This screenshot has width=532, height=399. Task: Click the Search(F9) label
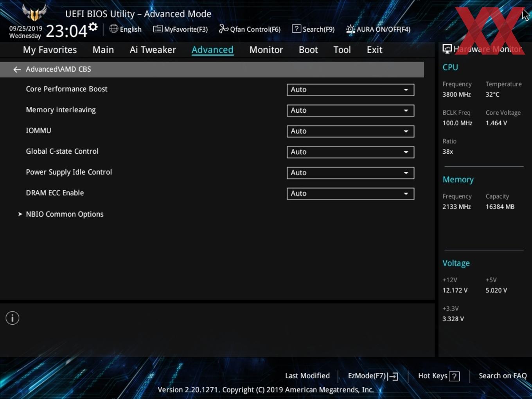point(318,29)
